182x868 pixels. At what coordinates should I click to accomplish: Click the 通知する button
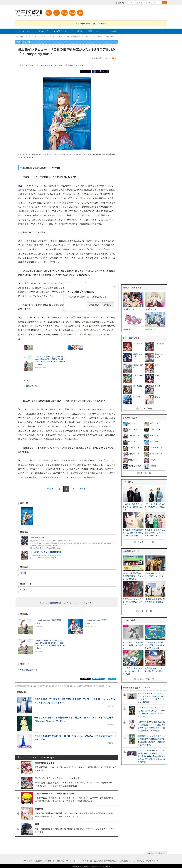click(x=108, y=305)
